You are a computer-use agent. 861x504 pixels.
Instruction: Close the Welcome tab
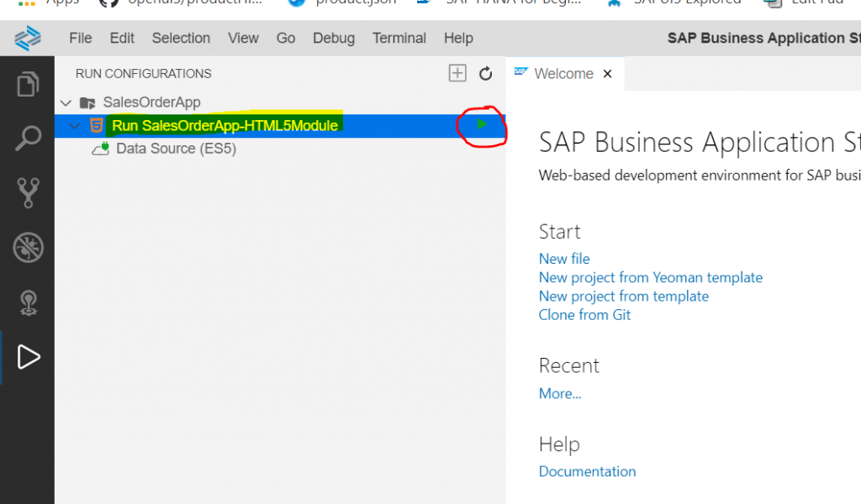point(607,73)
